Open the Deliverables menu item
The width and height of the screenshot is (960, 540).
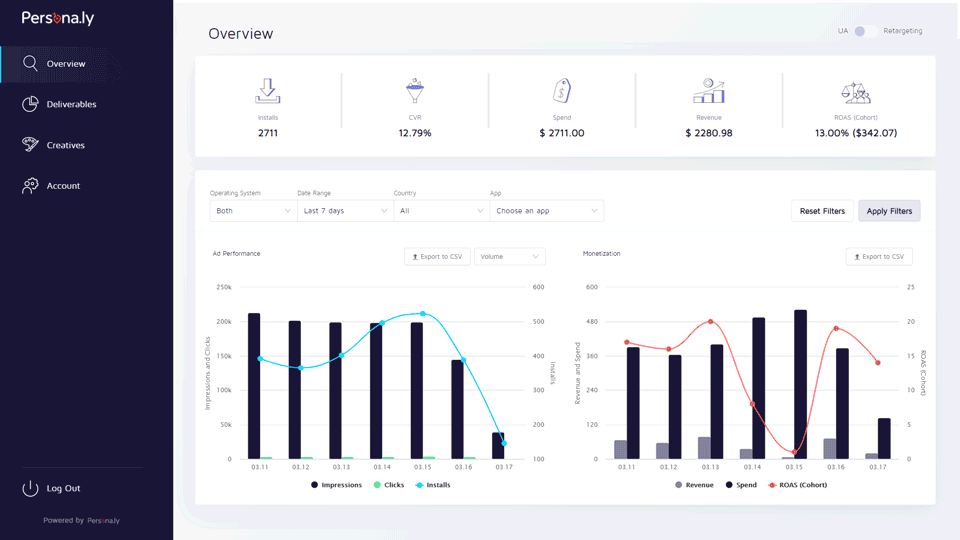[71, 104]
